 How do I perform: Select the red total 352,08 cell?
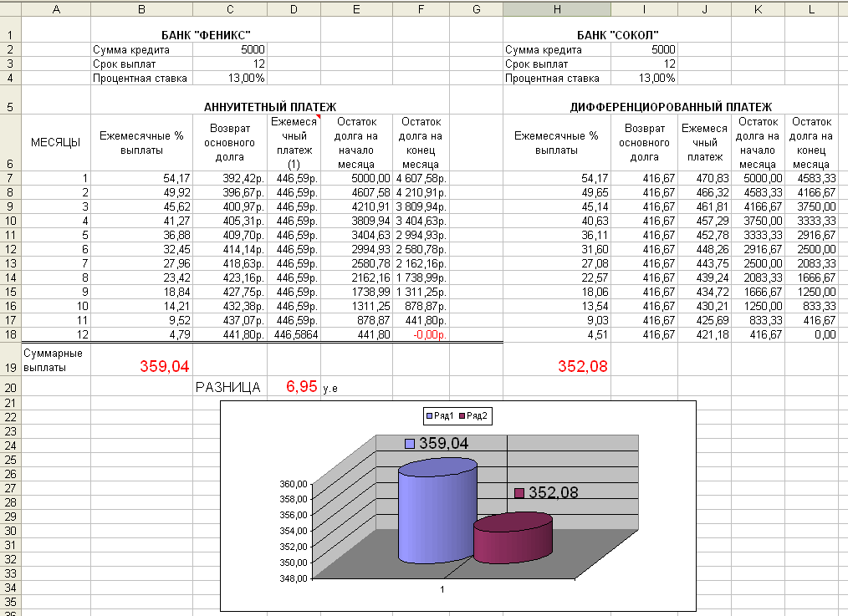click(557, 360)
